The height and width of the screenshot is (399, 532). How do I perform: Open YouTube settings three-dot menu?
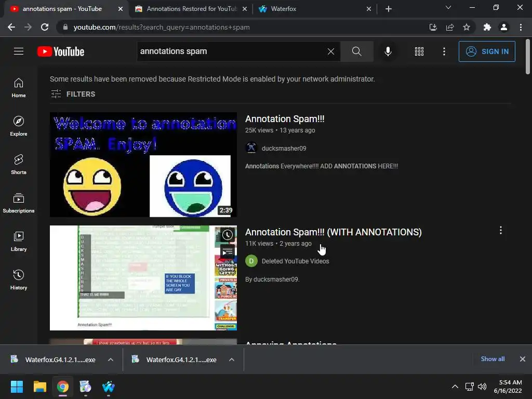coord(444,51)
